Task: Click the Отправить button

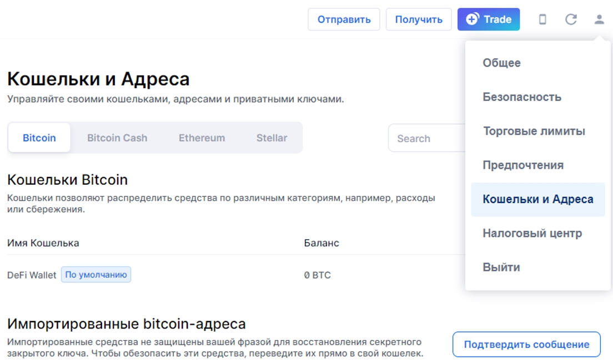Action: click(344, 19)
